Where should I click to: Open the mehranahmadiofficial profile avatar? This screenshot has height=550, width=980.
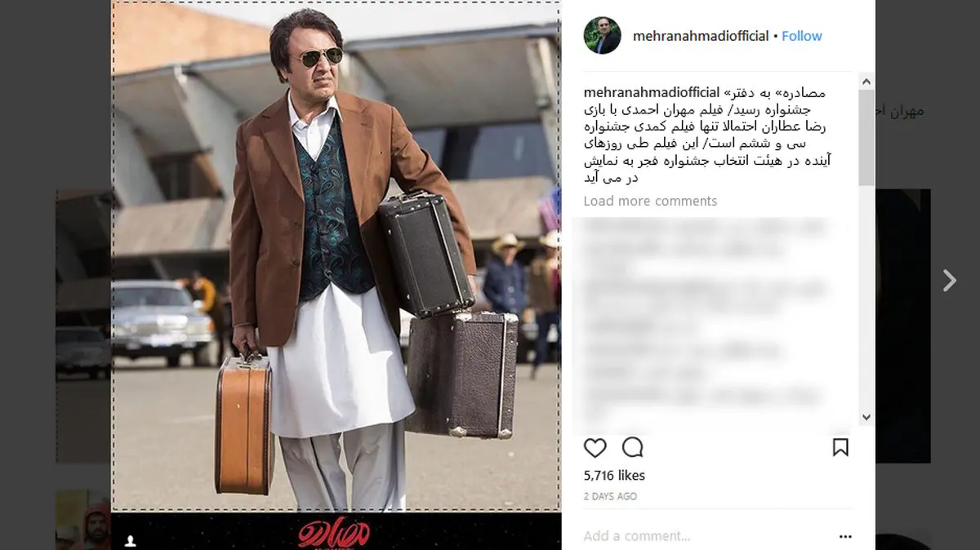coord(603,36)
